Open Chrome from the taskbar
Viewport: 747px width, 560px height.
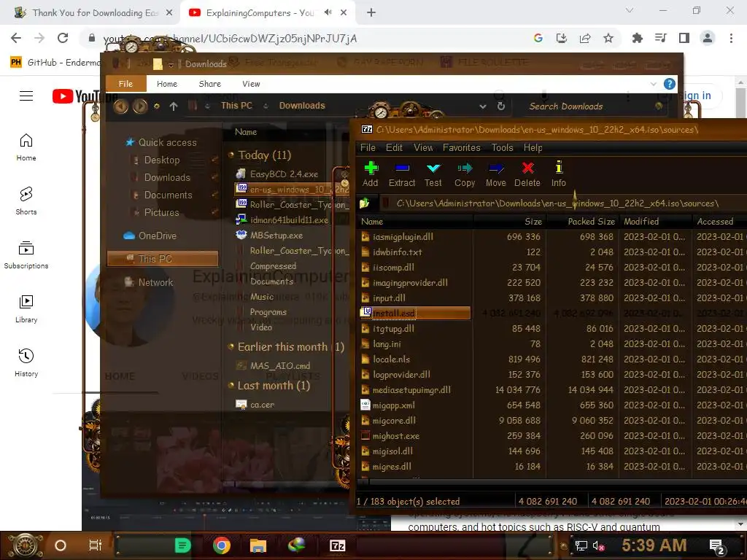[x=221, y=545]
